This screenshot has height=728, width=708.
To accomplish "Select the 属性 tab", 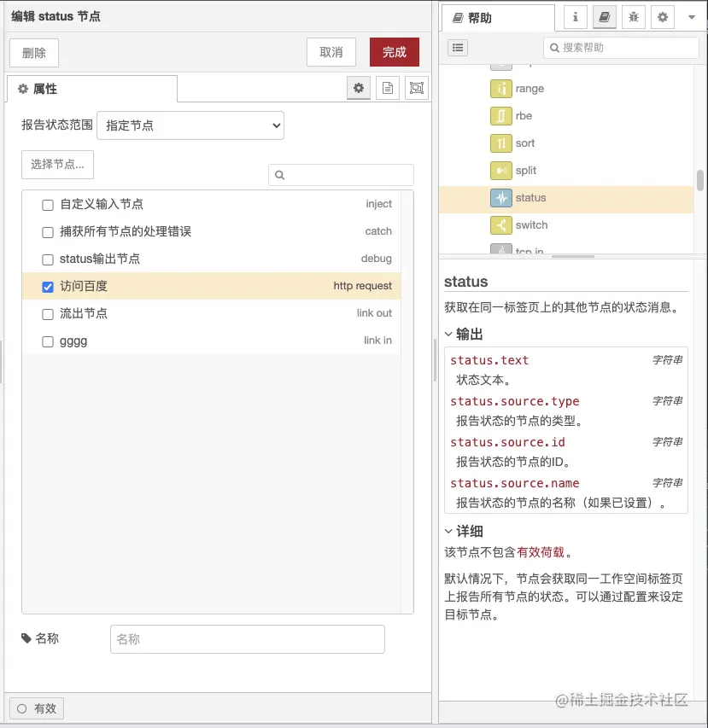I will coord(92,89).
